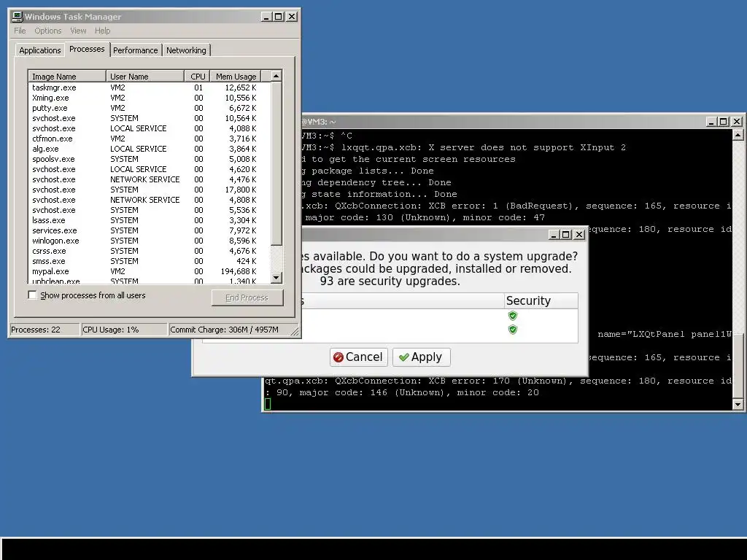Screen dimensions: 747x560
Task: Cancel the system upgrade dialog
Action: point(359,357)
